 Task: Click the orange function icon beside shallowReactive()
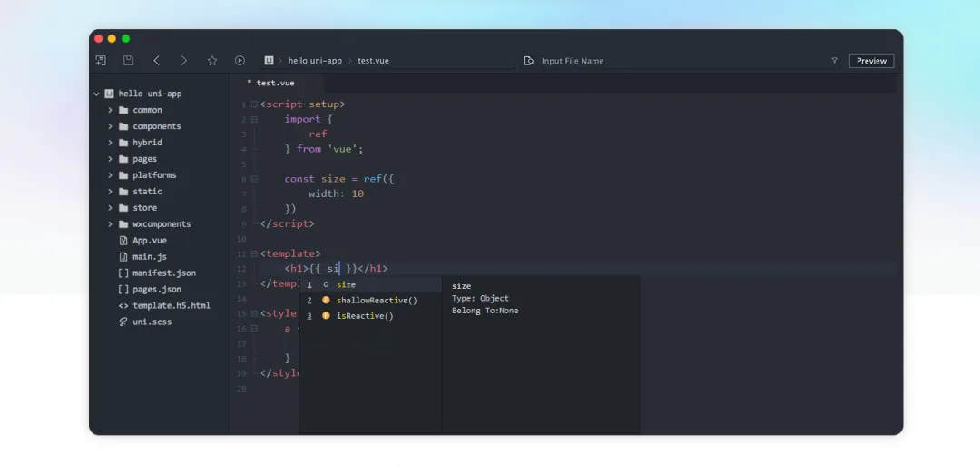tap(326, 301)
